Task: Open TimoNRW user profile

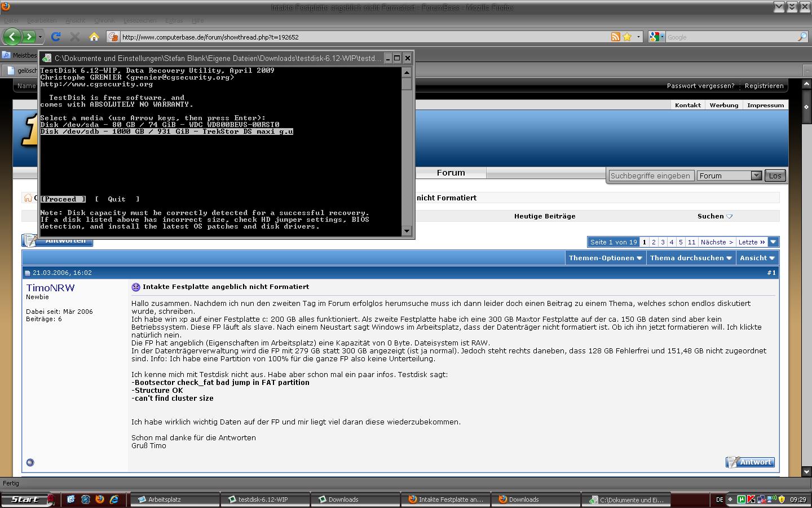Action: 50,288
